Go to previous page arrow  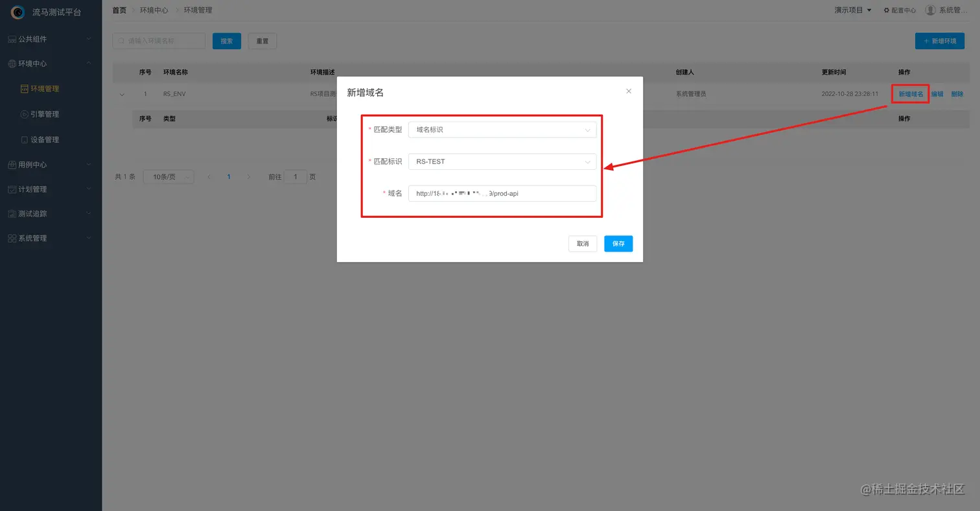click(x=209, y=176)
